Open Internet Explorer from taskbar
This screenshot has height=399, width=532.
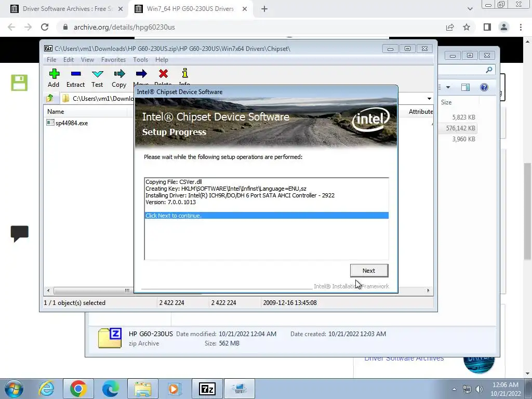pyautogui.click(x=46, y=389)
